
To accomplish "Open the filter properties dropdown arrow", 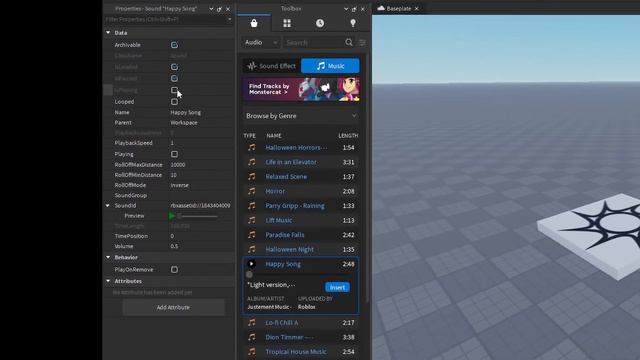I will click(x=229, y=19).
